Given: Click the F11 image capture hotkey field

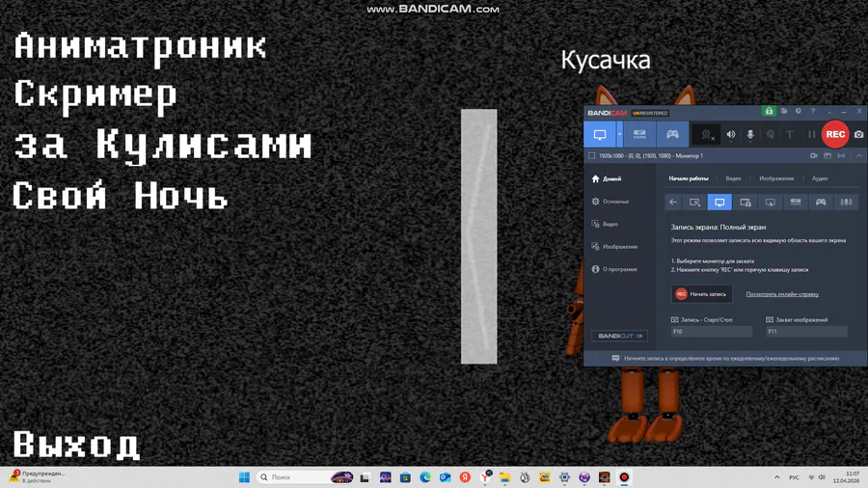Looking at the screenshot, I should [x=806, y=332].
